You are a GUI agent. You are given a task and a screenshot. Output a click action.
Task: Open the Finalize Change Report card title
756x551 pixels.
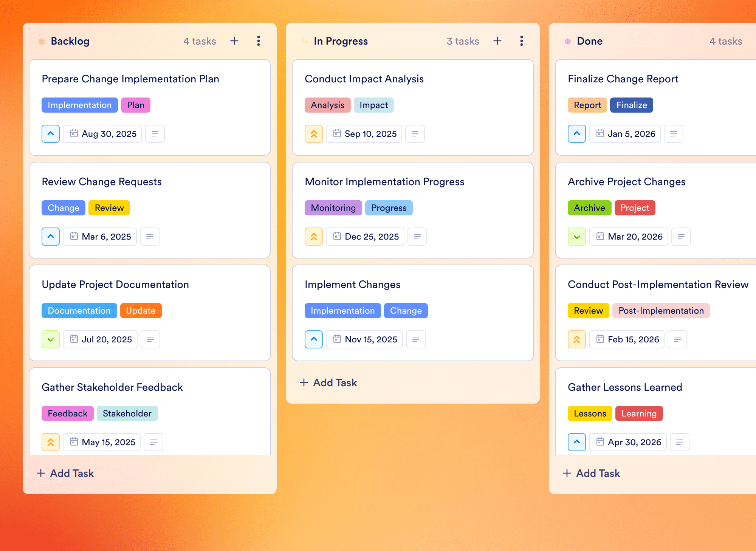(623, 79)
